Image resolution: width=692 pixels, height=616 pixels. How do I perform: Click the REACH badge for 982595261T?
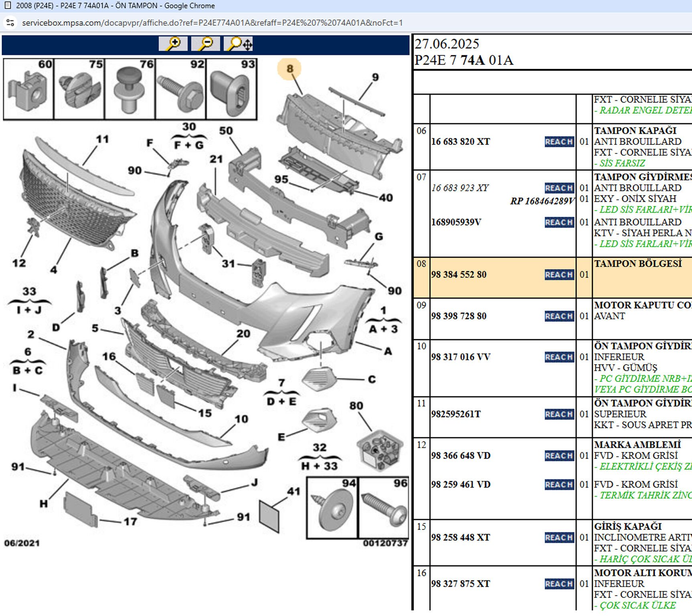point(559,414)
